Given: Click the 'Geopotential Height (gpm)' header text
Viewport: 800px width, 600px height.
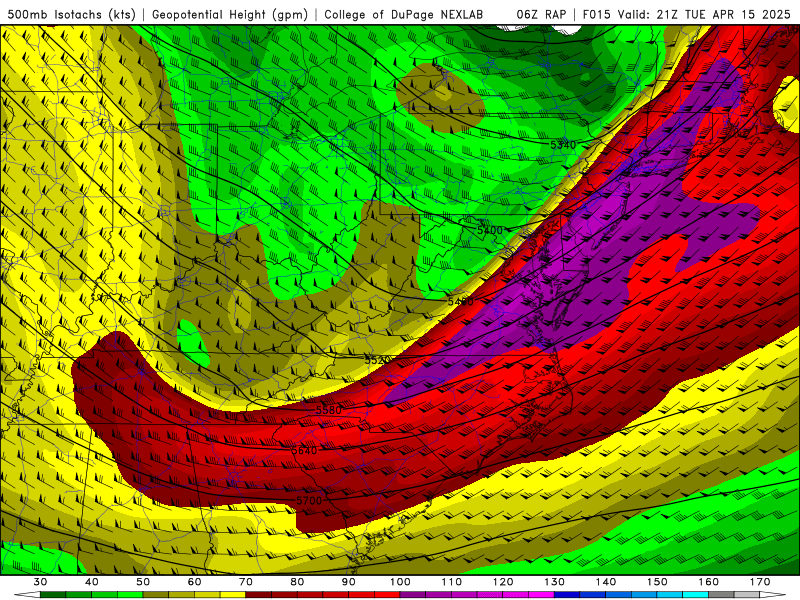Looking at the screenshot, I should (230, 14).
